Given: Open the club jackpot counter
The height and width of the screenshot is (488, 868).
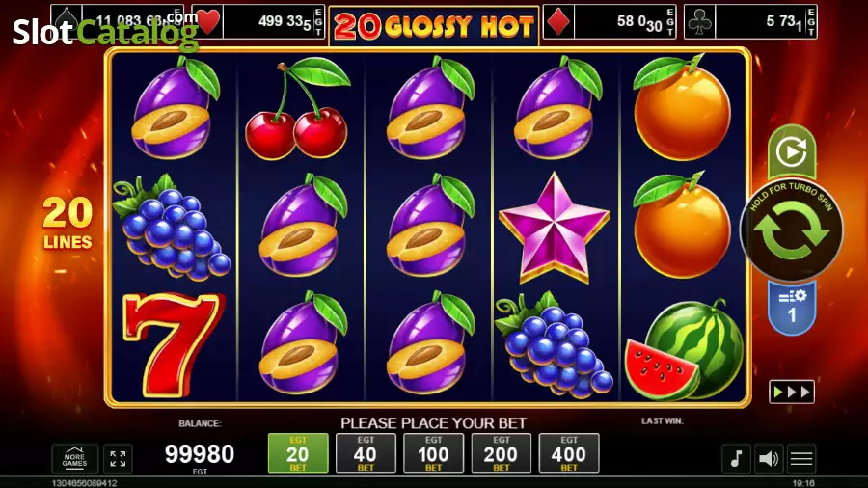Looking at the screenshot, I should 750,21.
